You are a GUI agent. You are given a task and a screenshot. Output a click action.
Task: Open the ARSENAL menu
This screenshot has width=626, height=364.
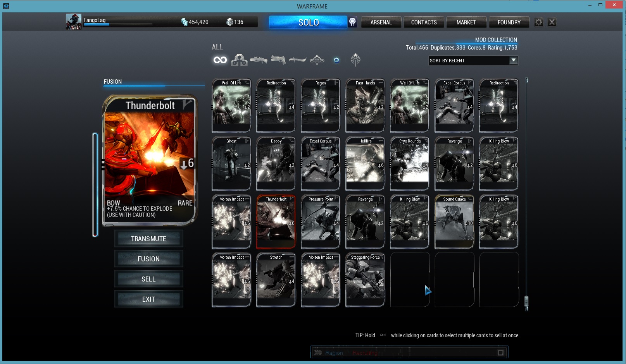click(381, 22)
